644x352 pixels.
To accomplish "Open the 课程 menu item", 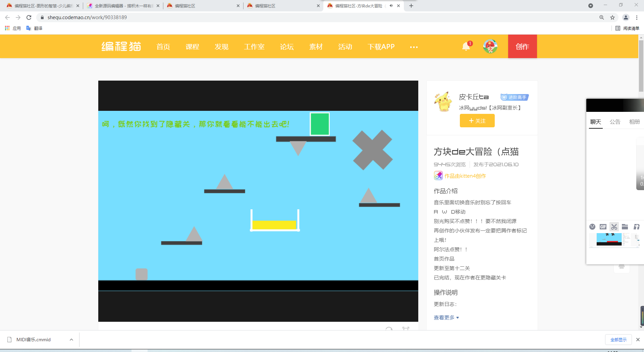I will pos(193,47).
